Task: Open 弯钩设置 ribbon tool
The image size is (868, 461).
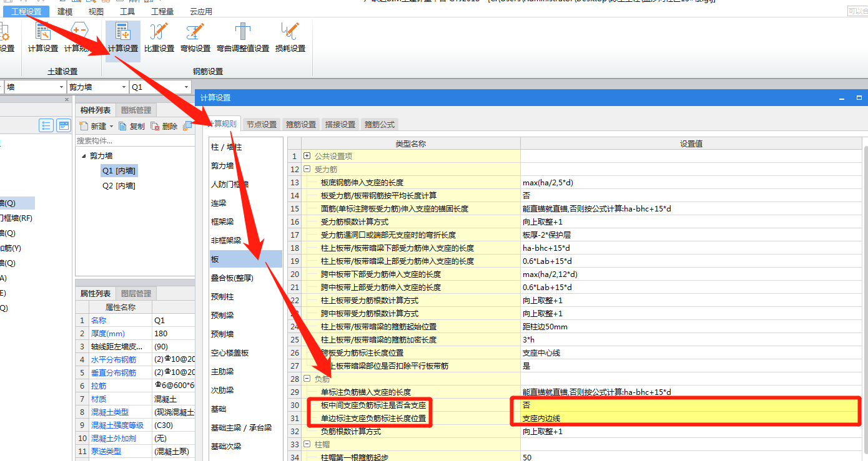Action: pyautogui.click(x=195, y=38)
